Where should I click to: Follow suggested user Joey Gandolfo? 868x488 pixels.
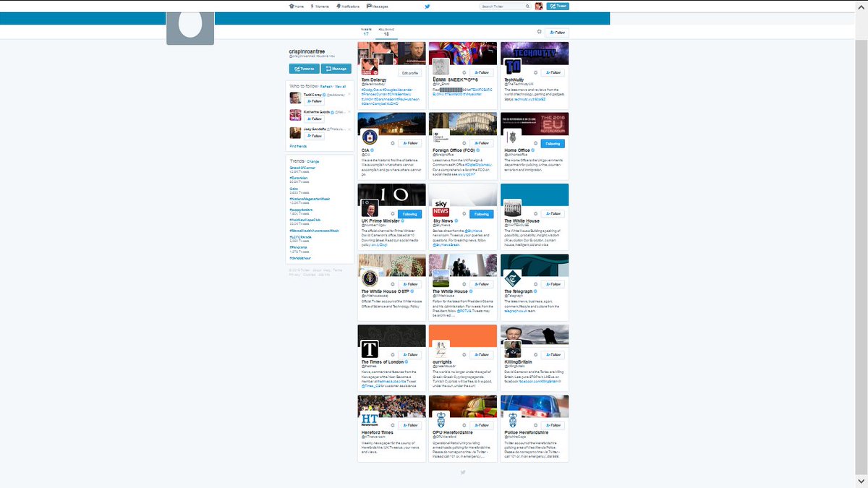314,136
